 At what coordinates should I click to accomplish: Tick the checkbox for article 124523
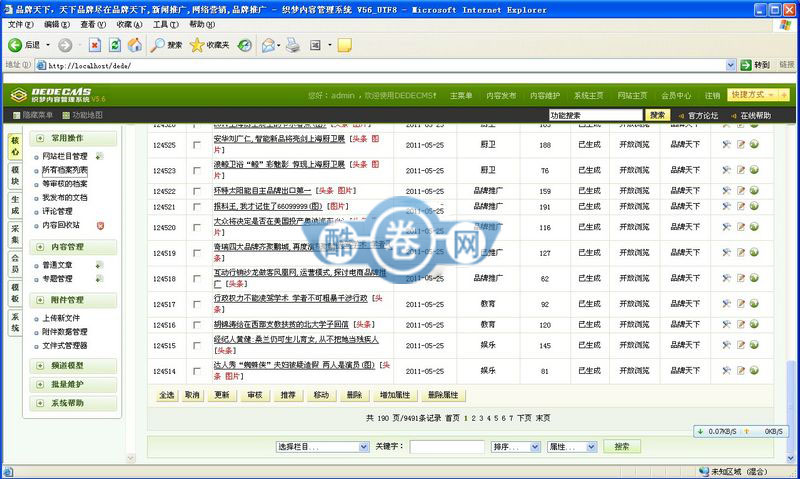(196, 170)
